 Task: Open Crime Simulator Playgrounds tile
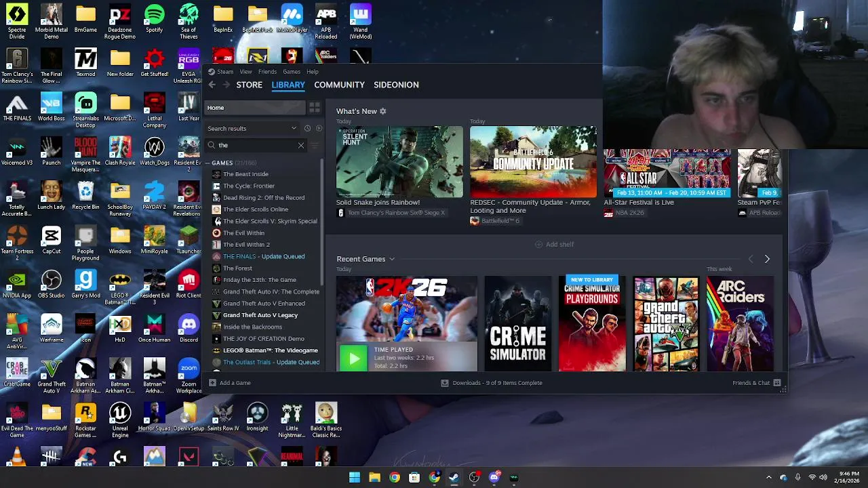592,324
